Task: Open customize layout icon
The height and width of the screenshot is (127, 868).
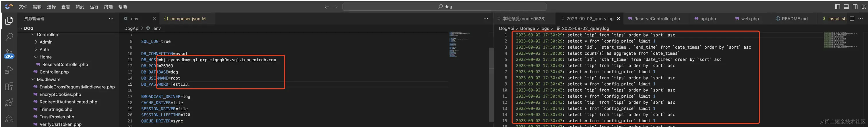Action: [864, 7]
